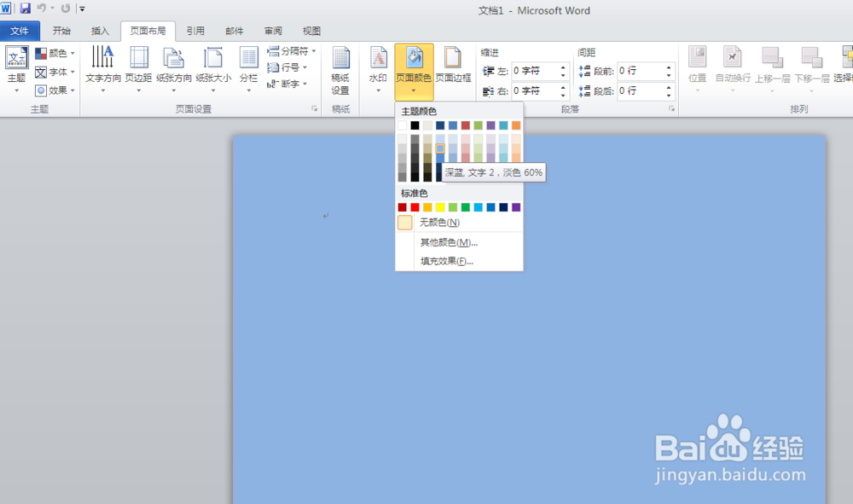Pick the highlighted light blue 60% swatch
Screen dimensions: 853x504
point(440,148)
